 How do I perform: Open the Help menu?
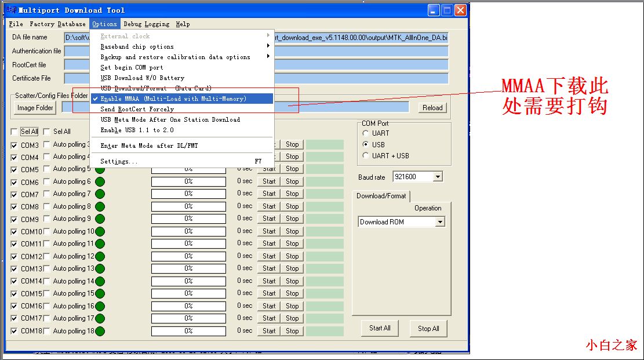[183, 24]
